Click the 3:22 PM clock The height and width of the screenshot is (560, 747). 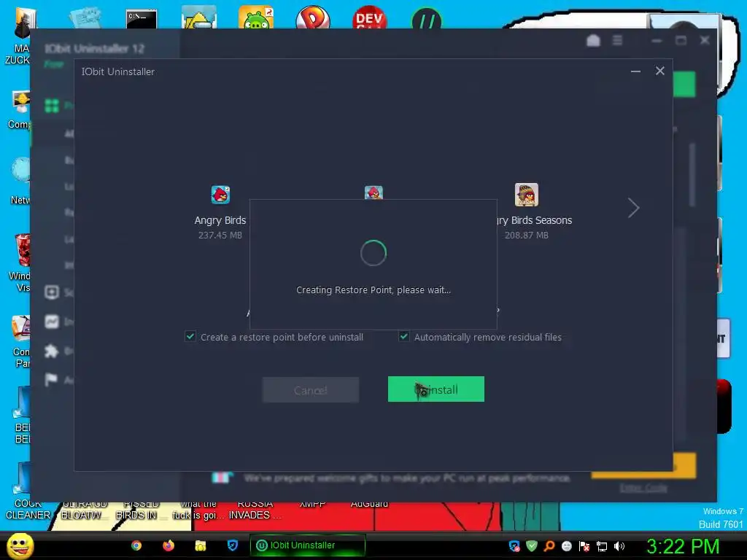click(683, 546)
